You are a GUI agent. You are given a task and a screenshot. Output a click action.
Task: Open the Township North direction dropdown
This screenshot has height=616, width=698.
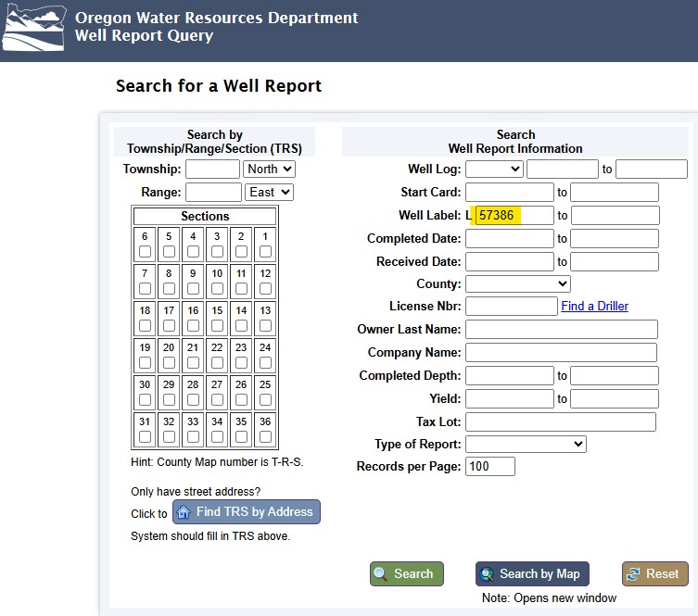click(269, 169)
